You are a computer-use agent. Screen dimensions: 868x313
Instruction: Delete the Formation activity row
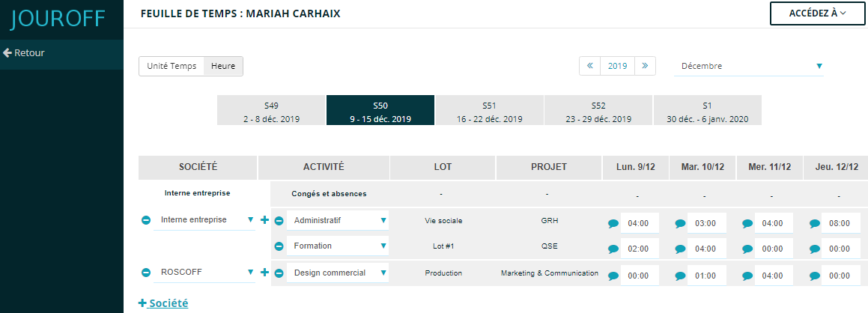tap(279, 246)
